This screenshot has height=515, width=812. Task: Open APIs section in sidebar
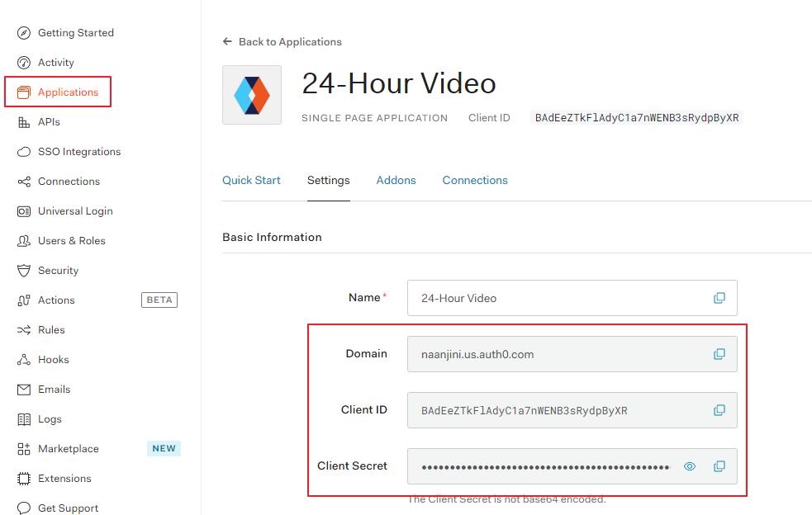(x=49, y=122)
